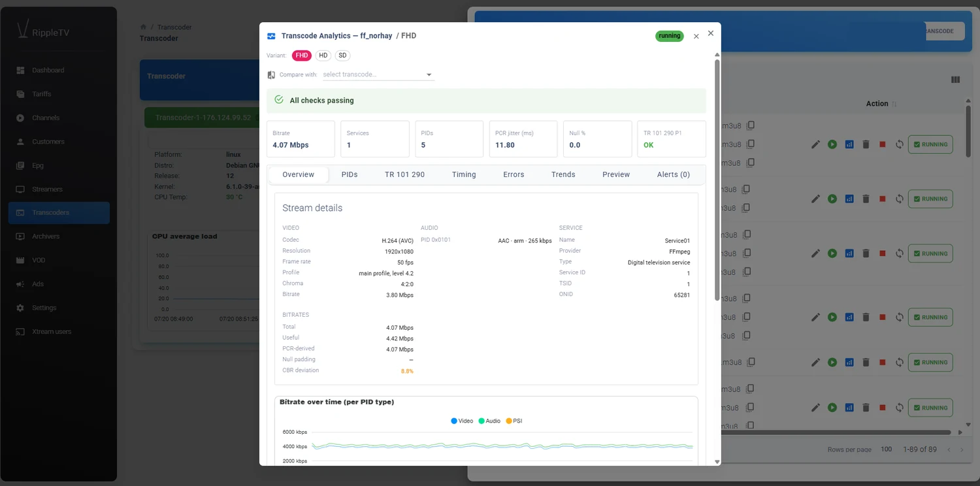This screenshot has height=486, width=980.
Task: Click the home icon in the breadcrumb
Action: pos(143,27)
